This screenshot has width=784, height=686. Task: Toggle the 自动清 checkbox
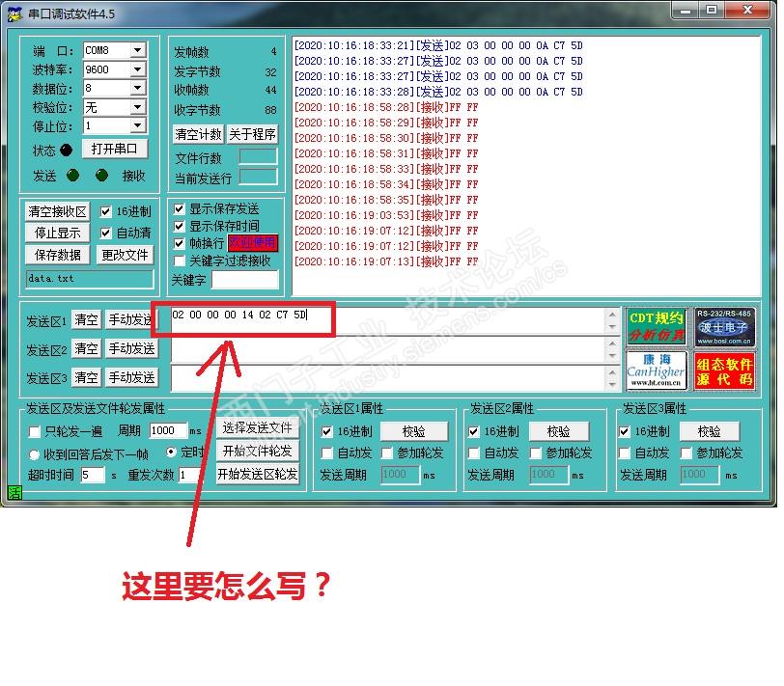click(105, 233)
